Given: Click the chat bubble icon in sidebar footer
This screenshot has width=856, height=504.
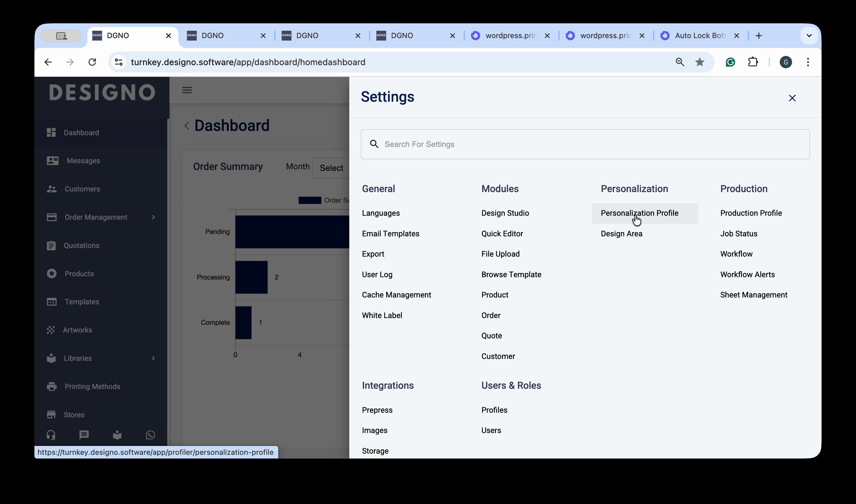Looking at the screenshot, I should pyautogui.click(x=84, y=435).
